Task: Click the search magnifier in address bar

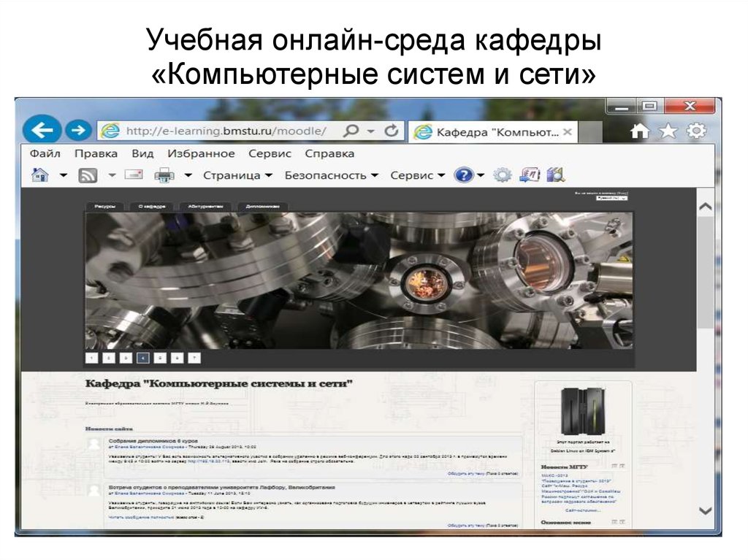Action: (352, 131)
